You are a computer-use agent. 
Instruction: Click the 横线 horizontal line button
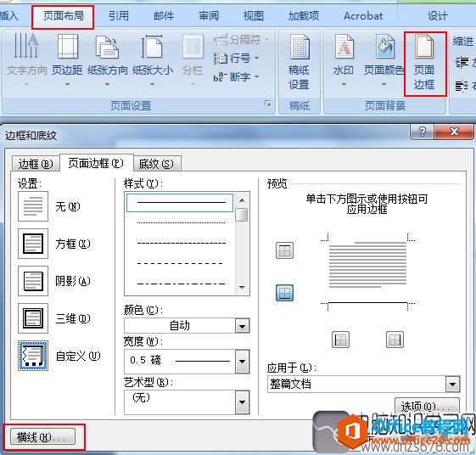pyautogui.click(x=42, y=437)
